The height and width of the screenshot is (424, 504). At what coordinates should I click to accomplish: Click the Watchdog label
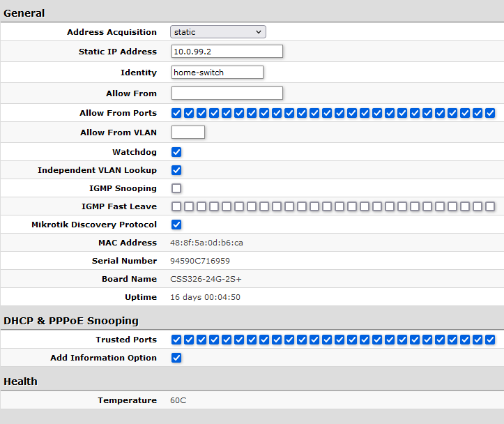coord(135,152)
